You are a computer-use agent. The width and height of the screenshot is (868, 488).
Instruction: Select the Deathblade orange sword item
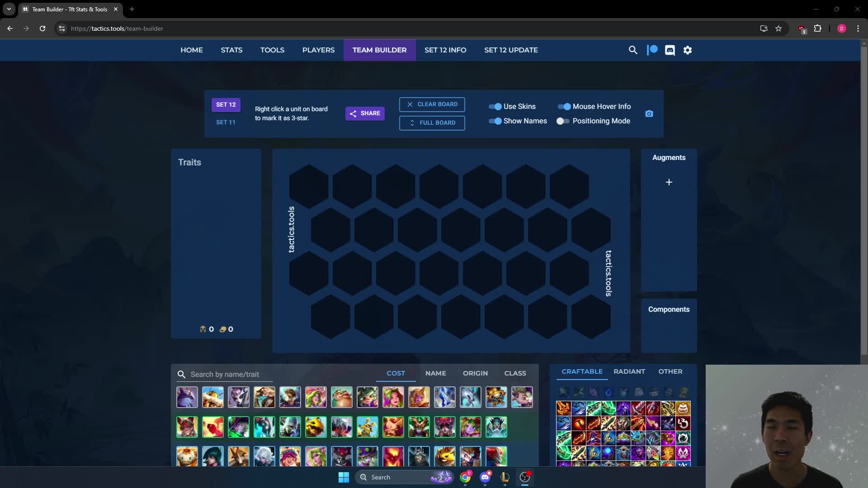(563, 408)
